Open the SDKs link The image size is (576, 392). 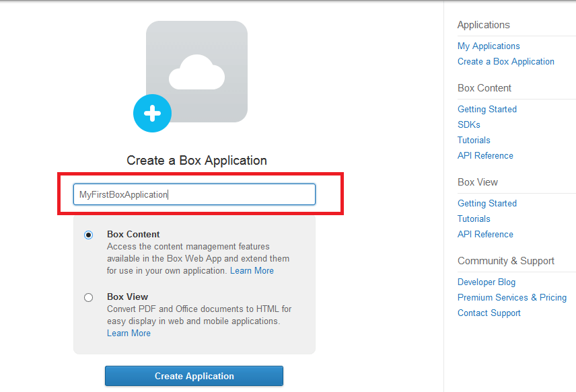(469, 124)
